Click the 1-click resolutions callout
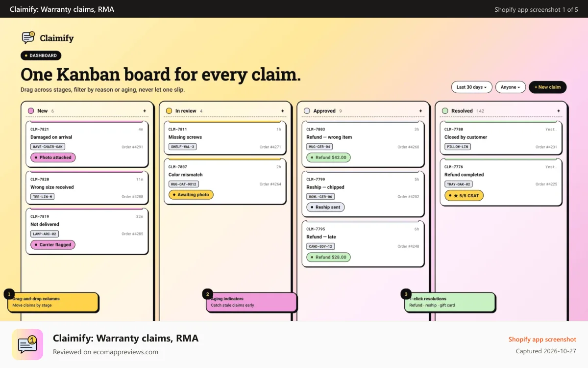This screenshot has width=588, height=368. [450, 302]
